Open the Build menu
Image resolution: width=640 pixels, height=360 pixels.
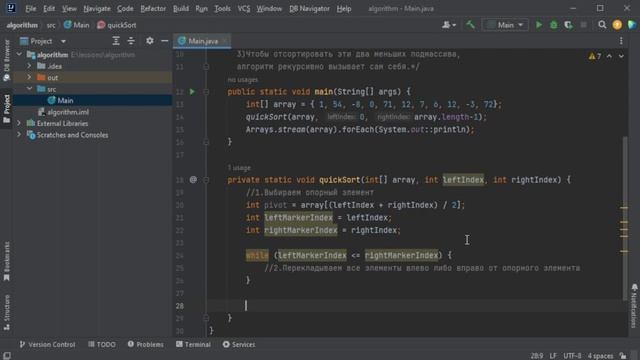pyautogui.click(x=181, y=9)
